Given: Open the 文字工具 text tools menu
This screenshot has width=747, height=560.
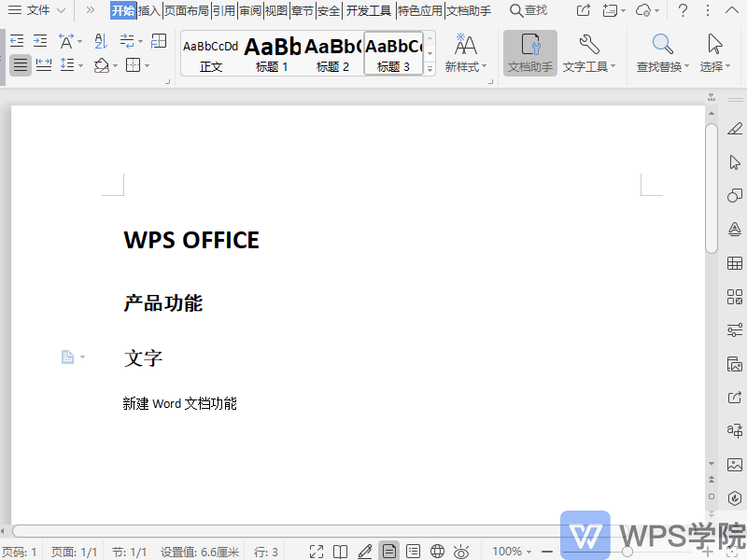Looking at the screenshot, I should point(589,53).
